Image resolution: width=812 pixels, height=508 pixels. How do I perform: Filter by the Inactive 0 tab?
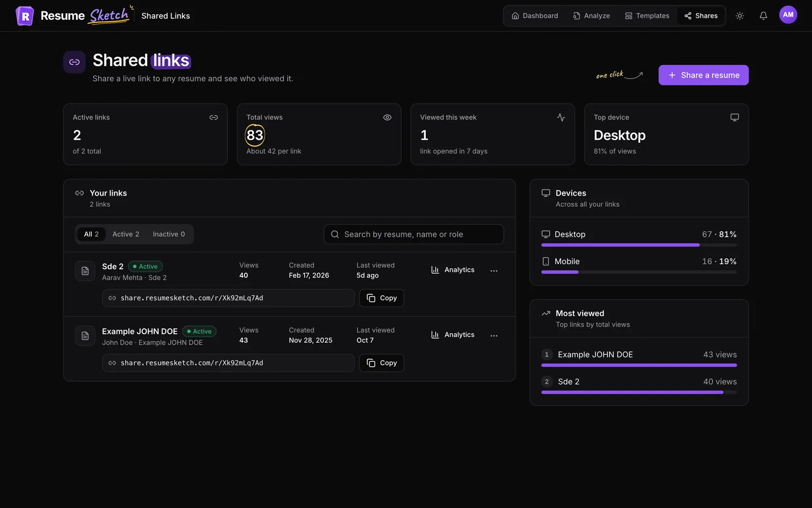point(169,234)
